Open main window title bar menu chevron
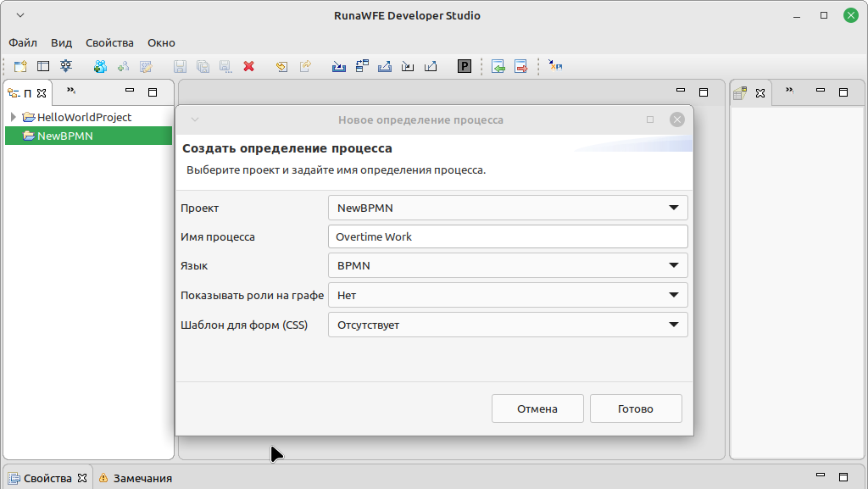 point(20,15)
